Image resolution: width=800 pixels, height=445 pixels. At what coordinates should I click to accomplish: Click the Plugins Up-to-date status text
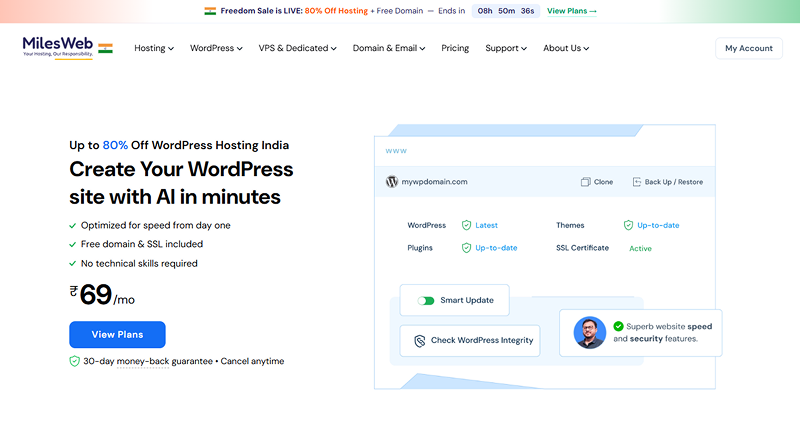[x=496, y=248]
